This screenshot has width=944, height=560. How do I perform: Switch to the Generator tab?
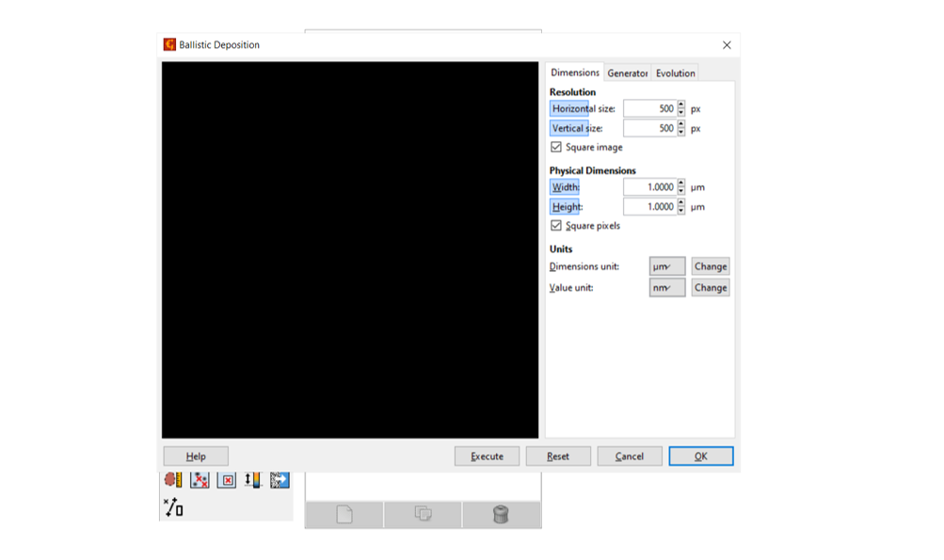627,73
